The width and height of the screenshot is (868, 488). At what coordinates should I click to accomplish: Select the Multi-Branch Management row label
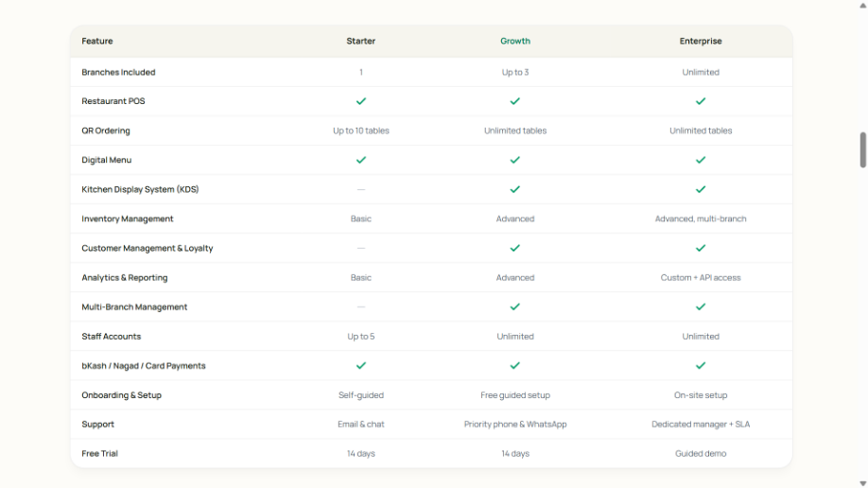pos(134,306)
